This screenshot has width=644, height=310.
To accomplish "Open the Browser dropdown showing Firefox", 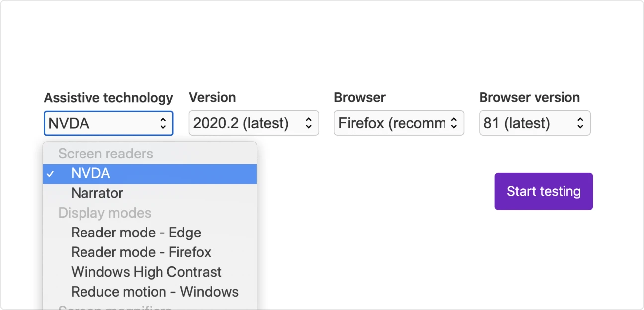I will (399, 123).
